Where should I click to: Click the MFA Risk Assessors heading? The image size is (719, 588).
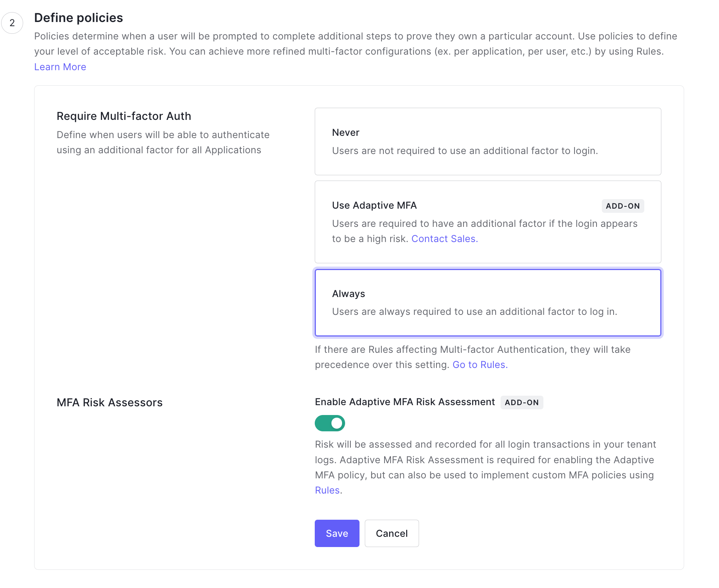click(110, 402)
